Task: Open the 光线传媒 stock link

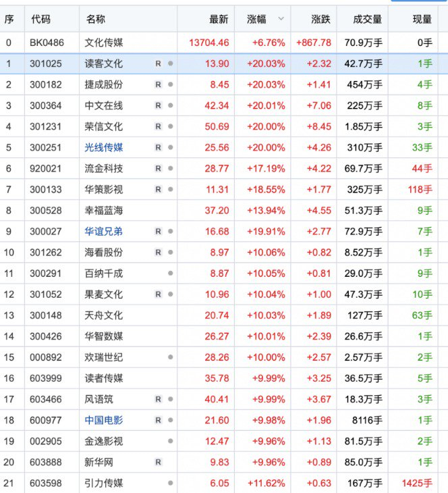Action: point(104,147)
